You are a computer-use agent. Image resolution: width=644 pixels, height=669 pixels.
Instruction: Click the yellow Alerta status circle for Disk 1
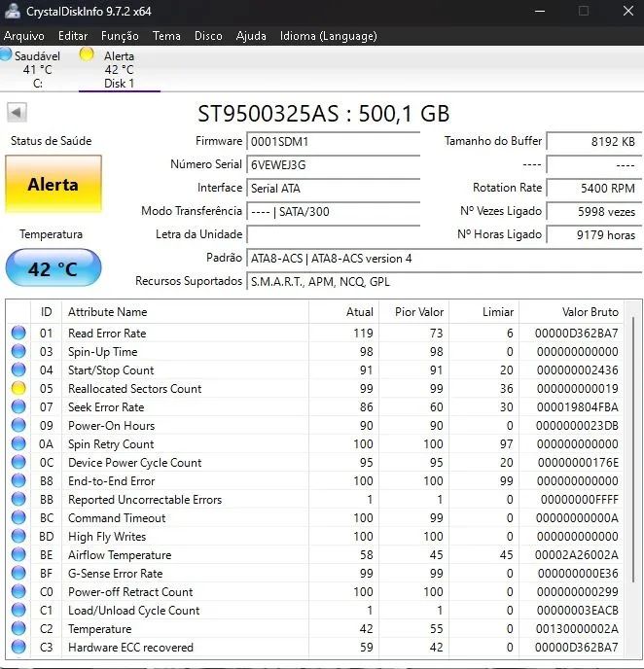[87, 54]
